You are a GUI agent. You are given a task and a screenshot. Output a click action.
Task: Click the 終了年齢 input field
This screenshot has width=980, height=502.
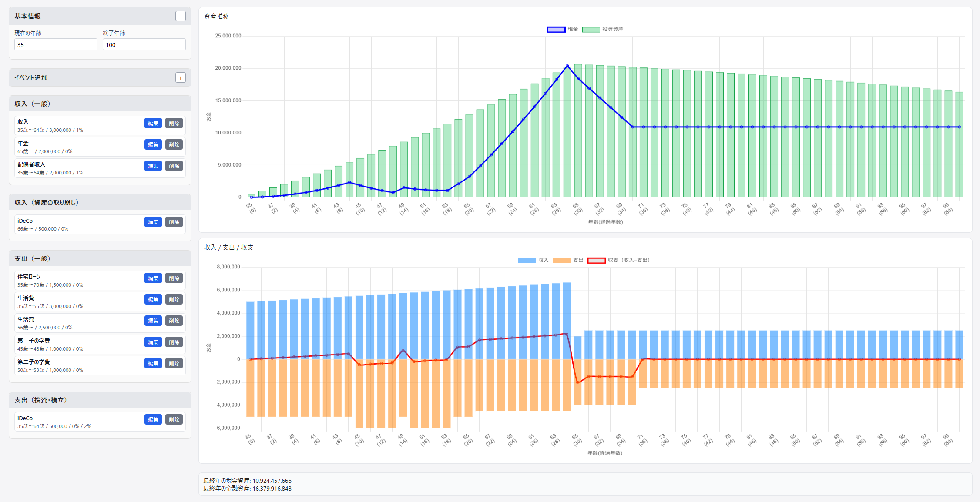click(144, 44)
